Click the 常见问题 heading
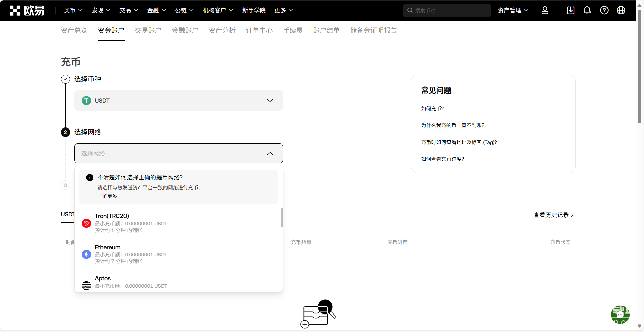The image size is (644, 332). point(436,90)
